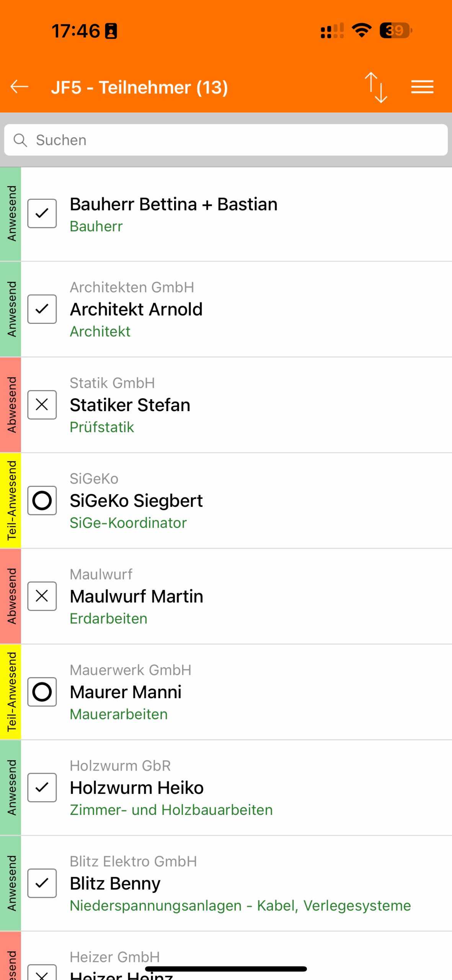
Task: Toggle Bauherr Bettina + Bastian checkbox
Action: click(42, 213)
